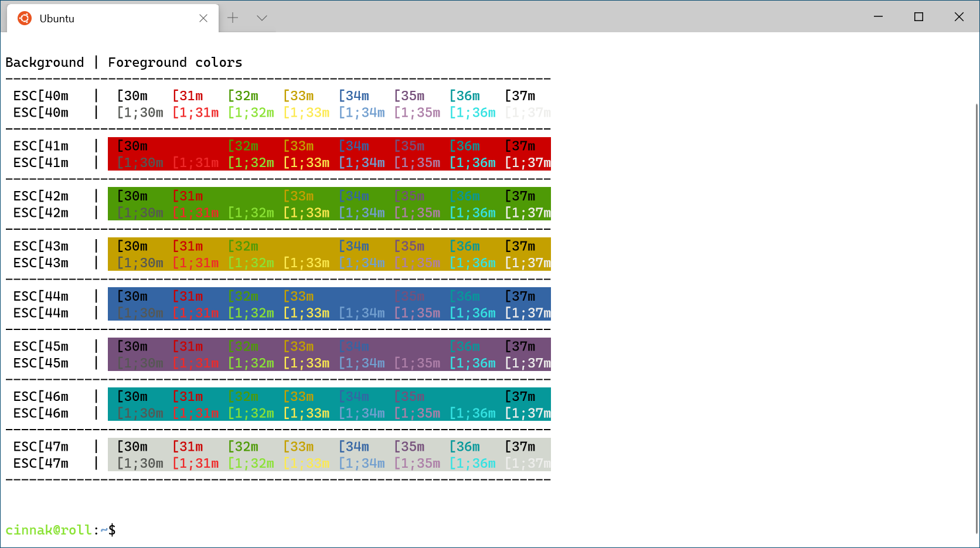
Task: Minimize the terminal window
Action: pyautogui.click(x=878, y=16)
